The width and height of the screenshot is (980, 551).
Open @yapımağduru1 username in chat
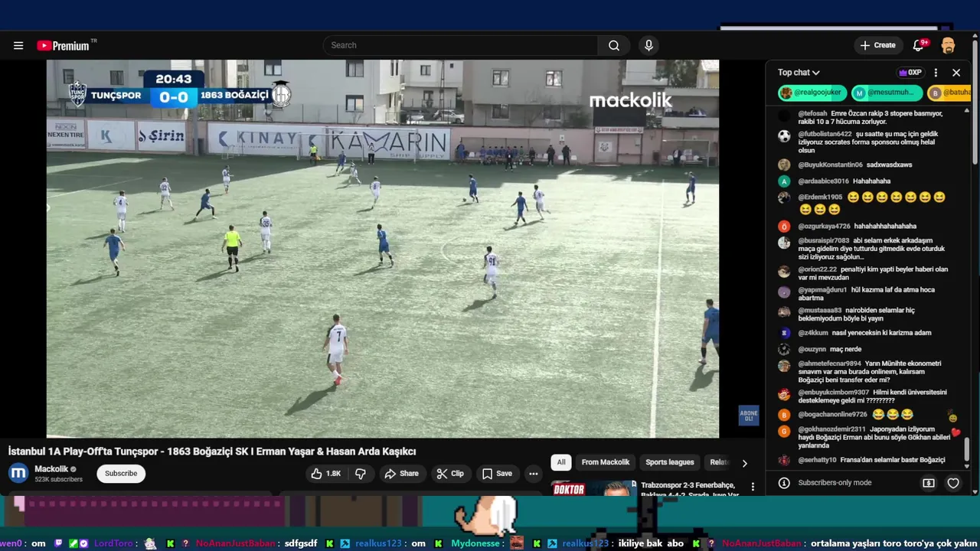click(822, 290)
